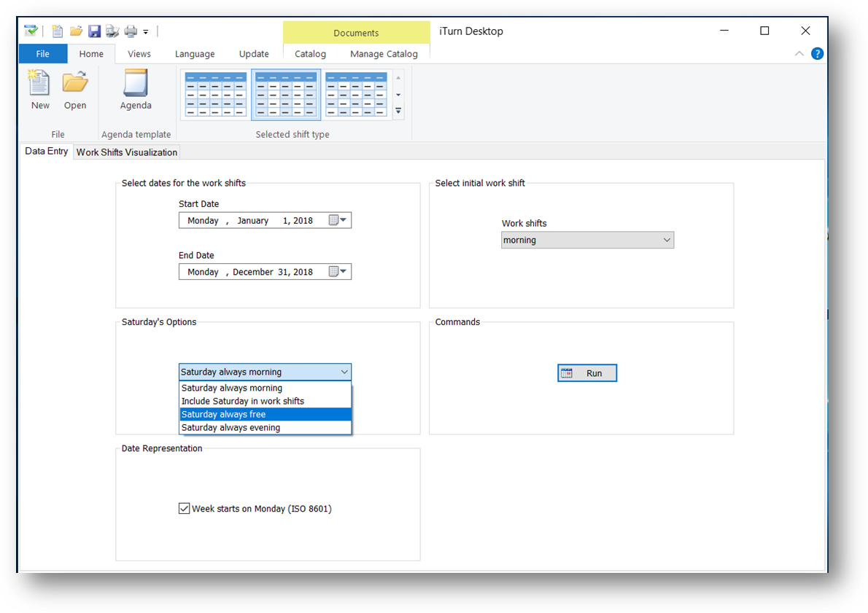Open the Start Date calendar dropdown

coord(338,220)
